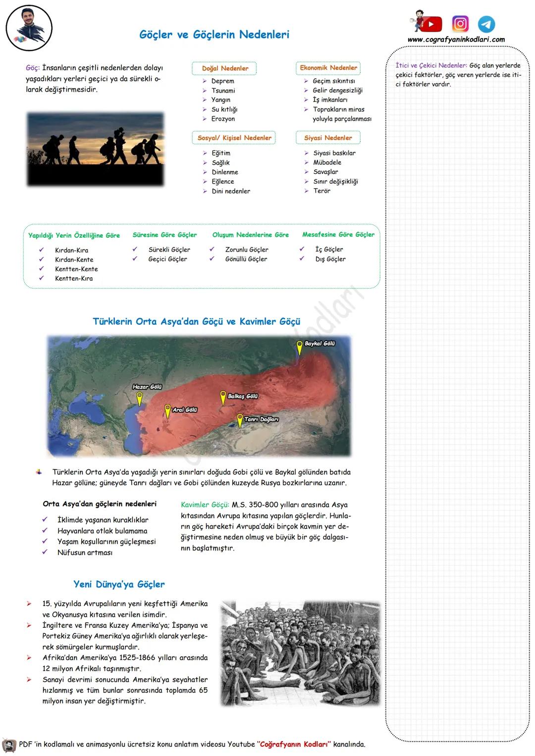Select the Ekonomik Nedenler heading box
535x756 pixels.
328,68
